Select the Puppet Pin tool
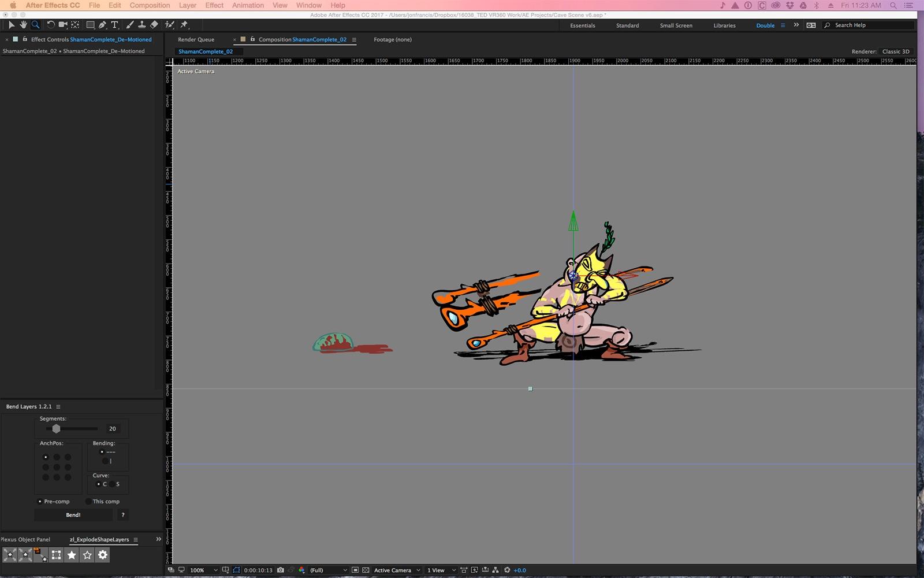924x578 pixels. (x=184, y=25)
